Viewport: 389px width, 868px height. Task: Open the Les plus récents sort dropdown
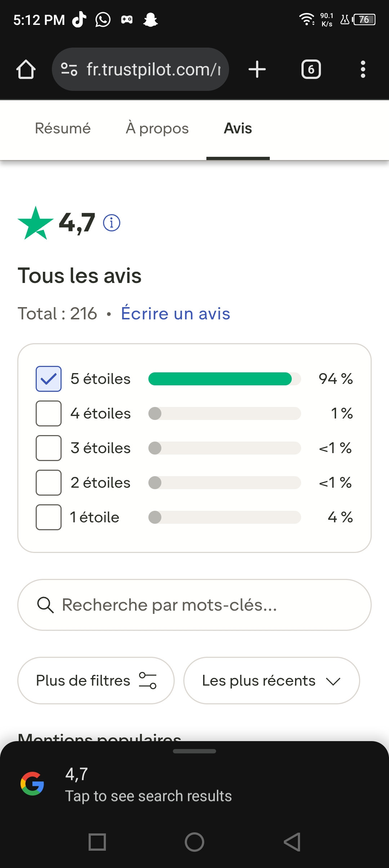click(x=272, y=681)
